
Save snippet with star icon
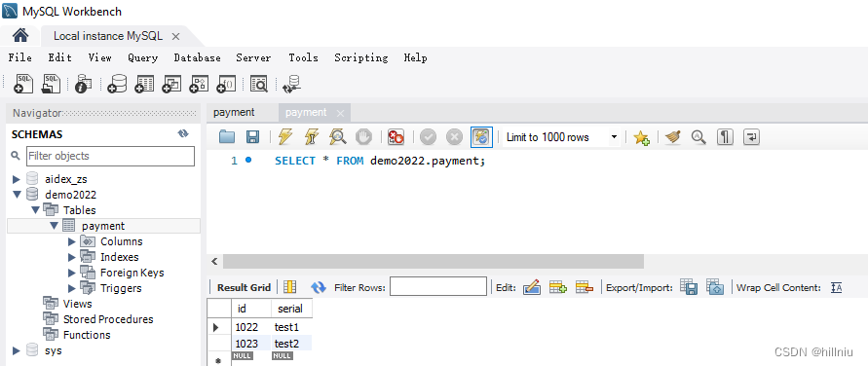click(642, 136)
